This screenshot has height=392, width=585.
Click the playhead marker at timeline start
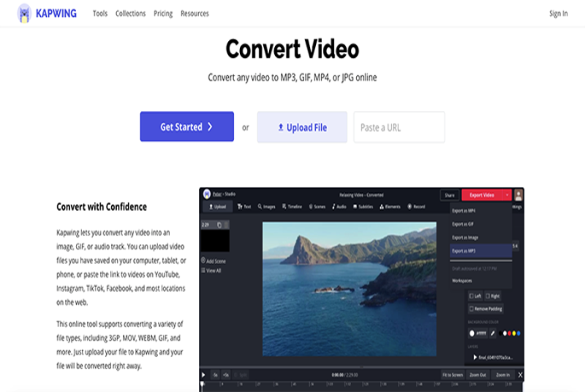[x=203, y=384]
